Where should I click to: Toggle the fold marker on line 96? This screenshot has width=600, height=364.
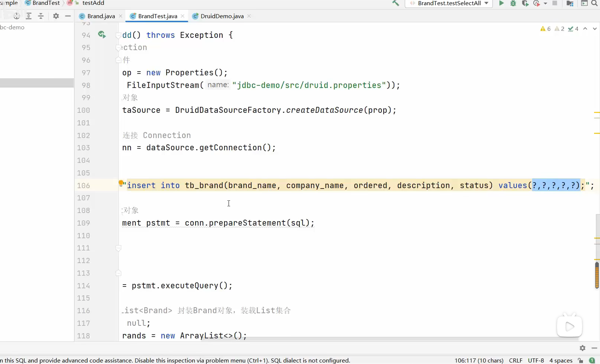click(118, 60)
